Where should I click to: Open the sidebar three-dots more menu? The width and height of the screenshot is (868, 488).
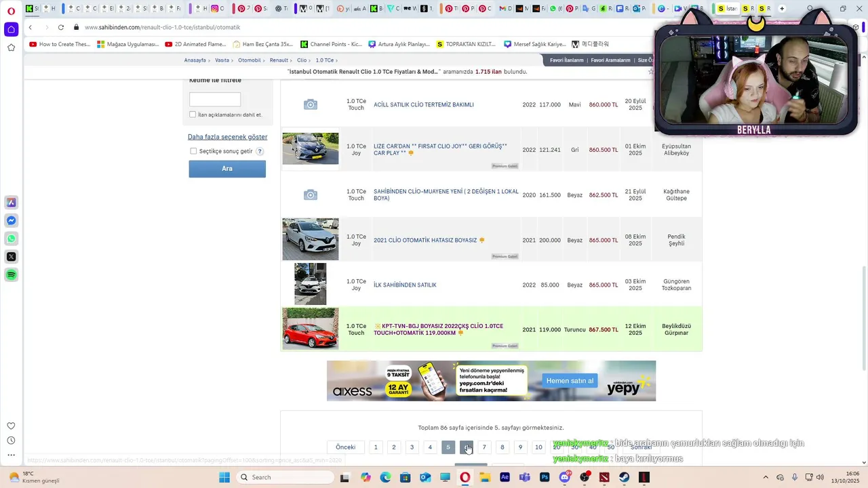tap(11, 455)
